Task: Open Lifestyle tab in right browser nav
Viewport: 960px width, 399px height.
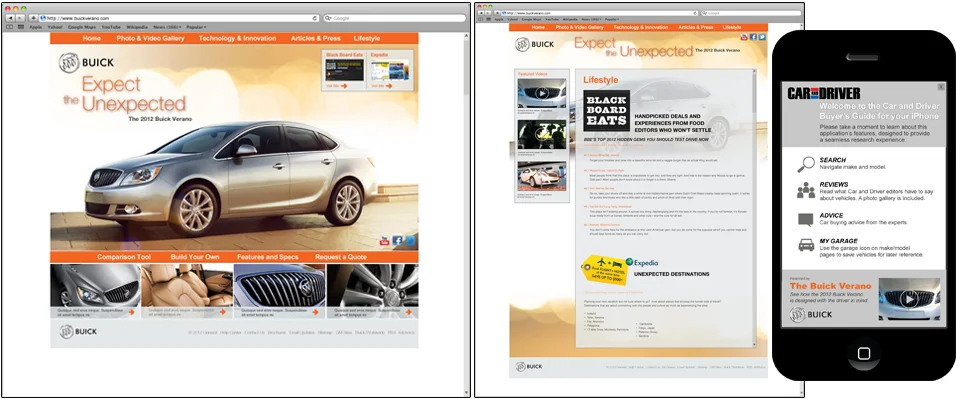Action: [732, 28]
